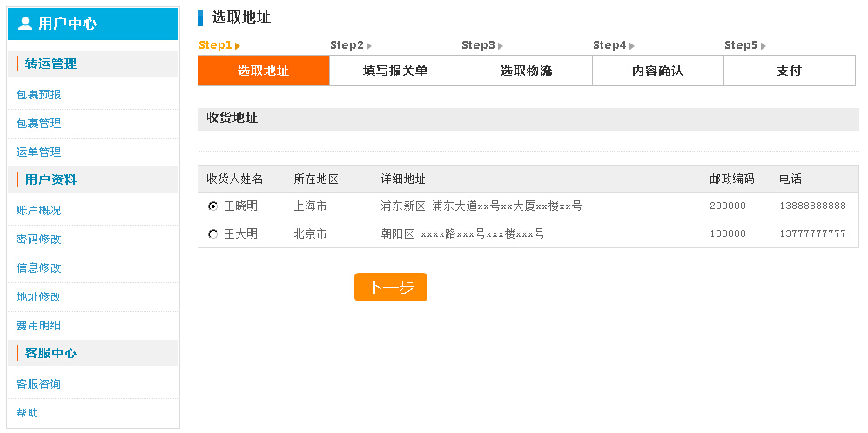Open 账户概况 in the sidebar
Screen dimensions: 868x433
point(39,211)
